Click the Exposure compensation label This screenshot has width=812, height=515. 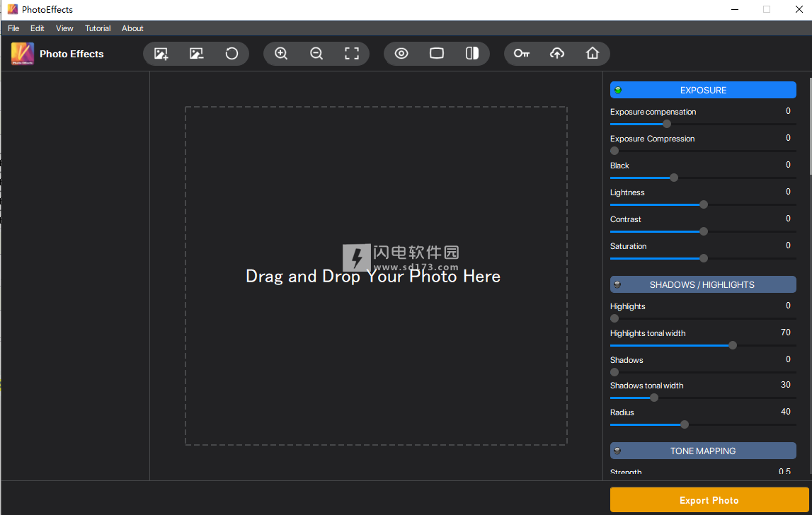(653, 112)
